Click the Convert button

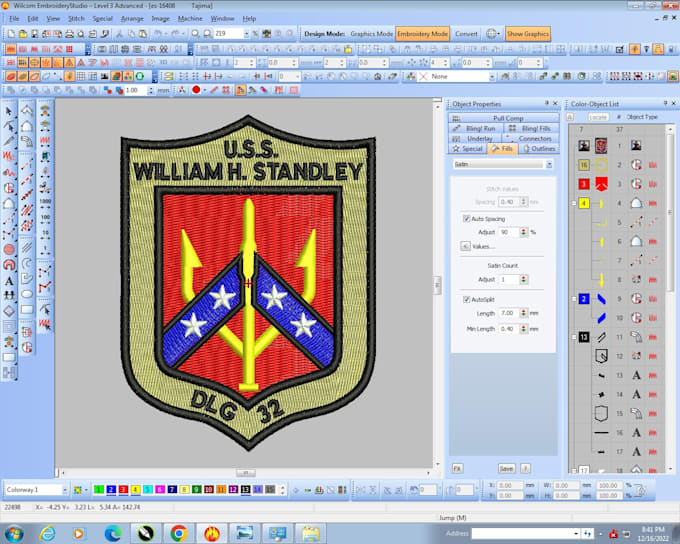point(466,34)
